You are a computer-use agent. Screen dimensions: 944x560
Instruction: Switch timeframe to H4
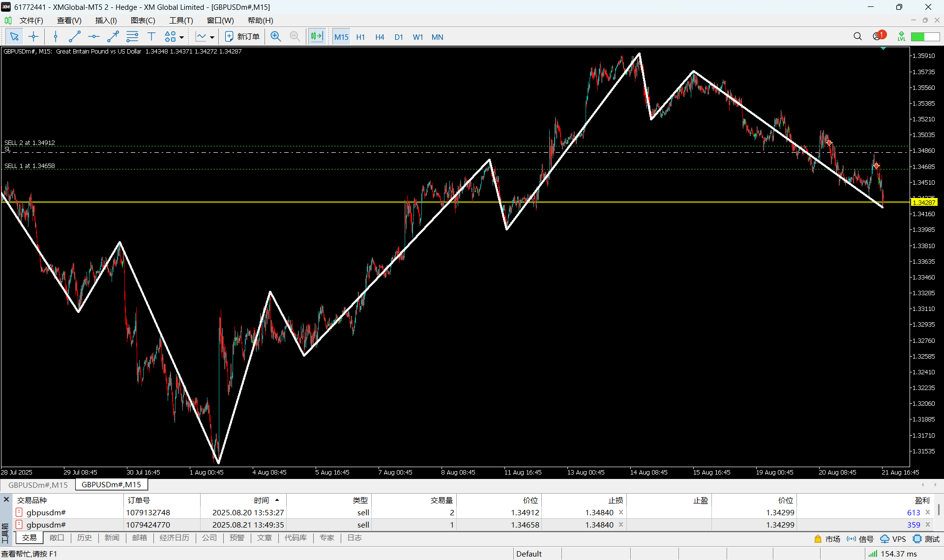point(380,37)
